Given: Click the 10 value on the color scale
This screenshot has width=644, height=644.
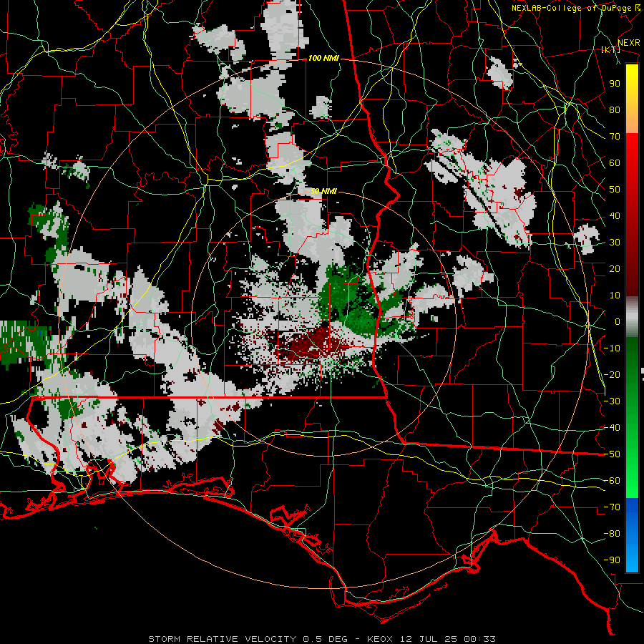Looking at the screenshot, I should point(615,296).
